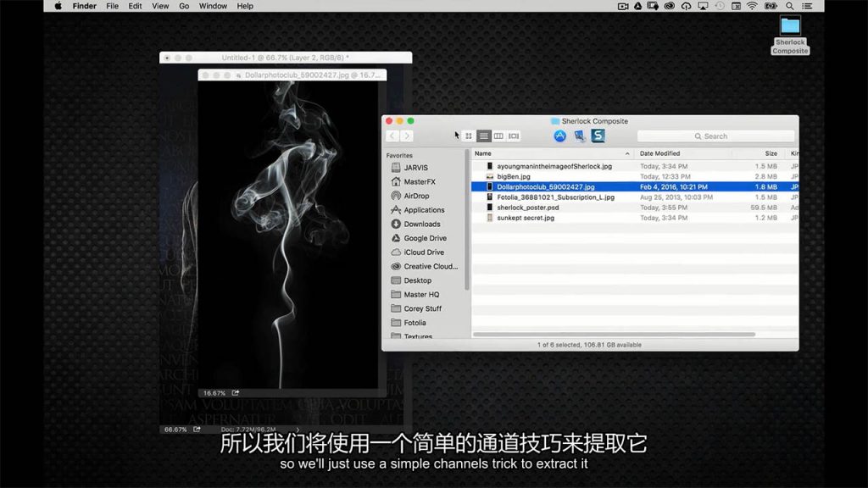Click the Time Machine menu bar icon
868x488 pixels.
(x=720, y=6)
